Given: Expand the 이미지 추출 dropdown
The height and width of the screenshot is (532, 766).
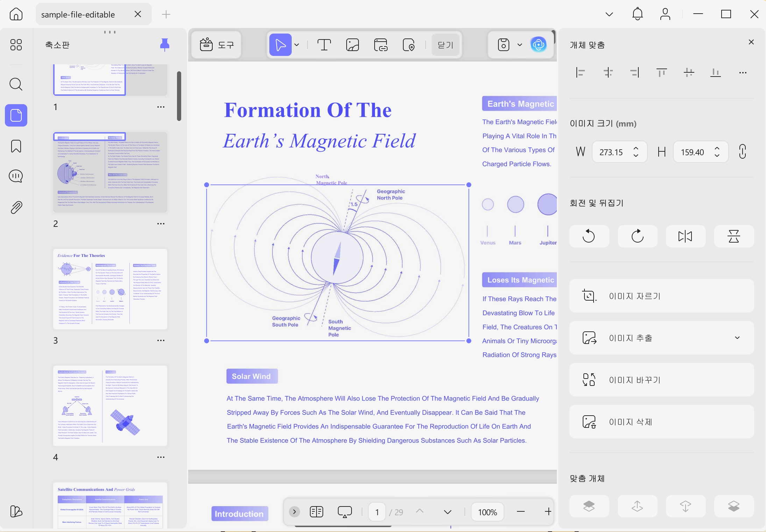Looking at the screenshot, I should click(x=737, y=338).
